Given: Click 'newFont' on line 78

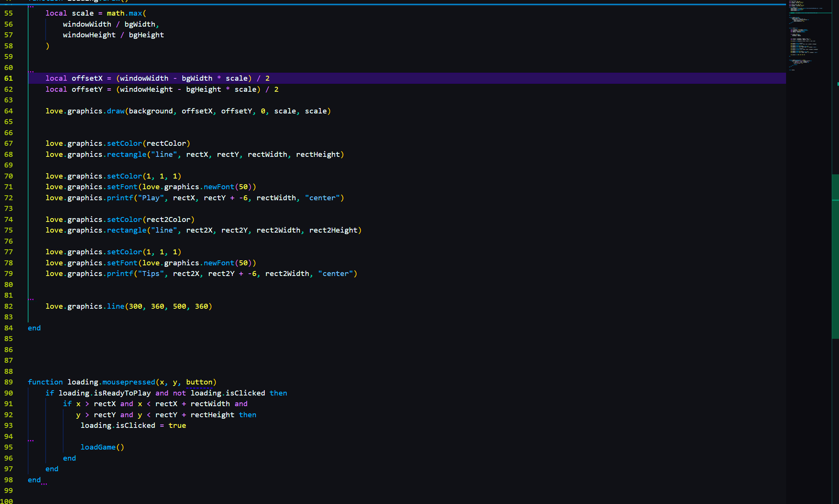Looking at the screenshot, I should (219, 263).
